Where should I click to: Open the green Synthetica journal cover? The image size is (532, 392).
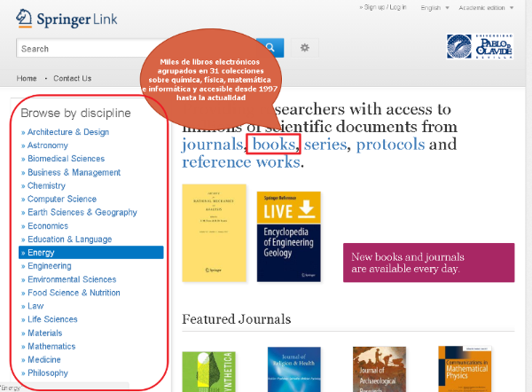point(209,372)
